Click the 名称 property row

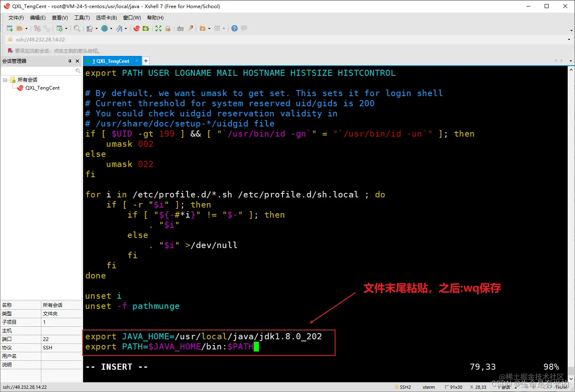(x=41, y=305)
